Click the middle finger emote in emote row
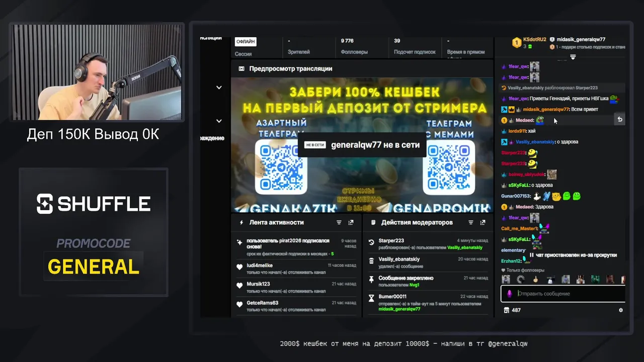This screenshot has width=644, height=362. click(536, 279)
